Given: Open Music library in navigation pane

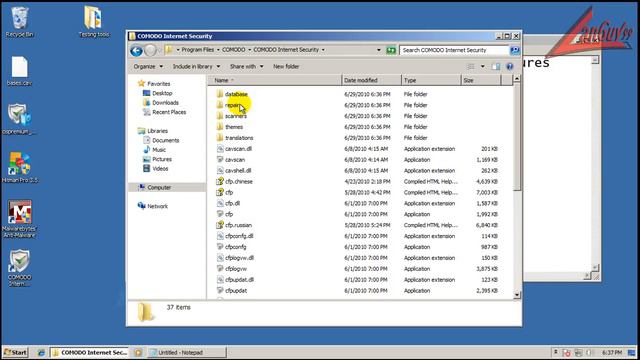Looking at the screenshot, I should click(x=159, y=150).
